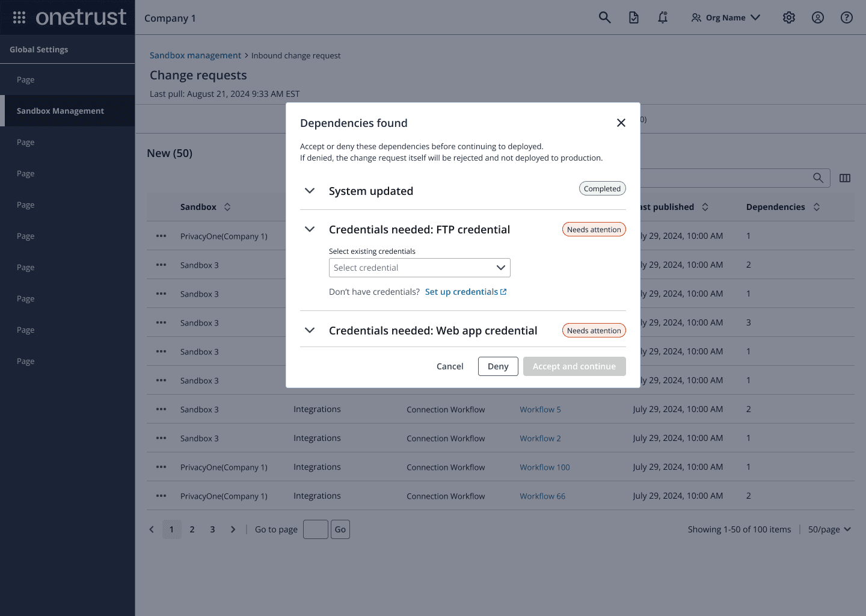Open the first Page sidebar item above Sandbox Management
The height and width of the screenshot is (616, 866).
pos(67,79)
